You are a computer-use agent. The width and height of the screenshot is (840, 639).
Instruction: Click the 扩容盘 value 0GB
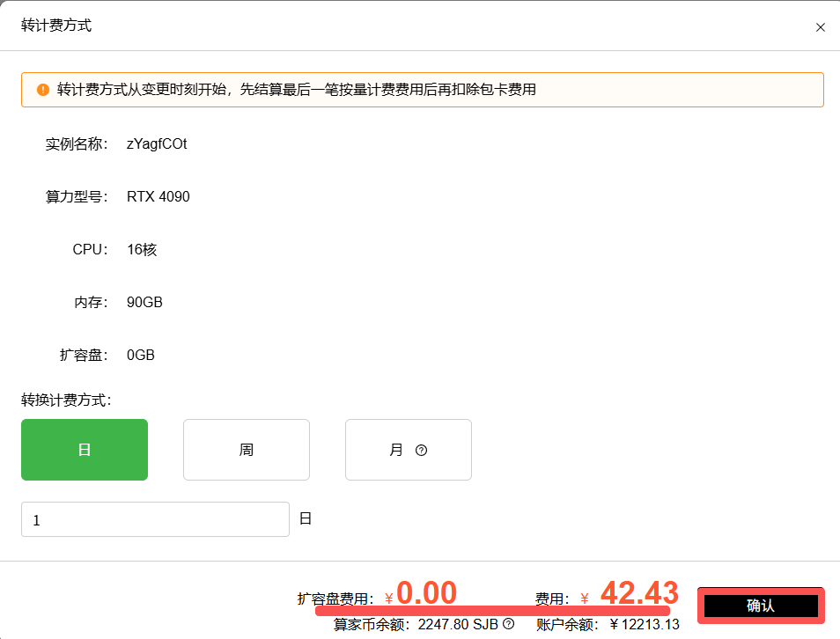tap(140, 355)
